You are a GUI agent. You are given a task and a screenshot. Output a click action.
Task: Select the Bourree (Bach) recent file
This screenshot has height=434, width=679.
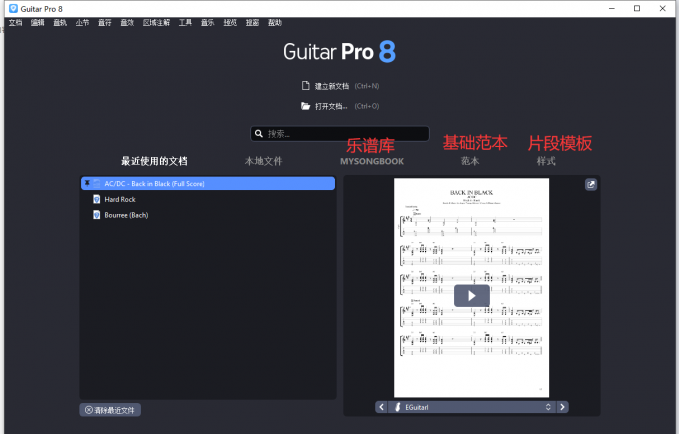pos(208,215)
